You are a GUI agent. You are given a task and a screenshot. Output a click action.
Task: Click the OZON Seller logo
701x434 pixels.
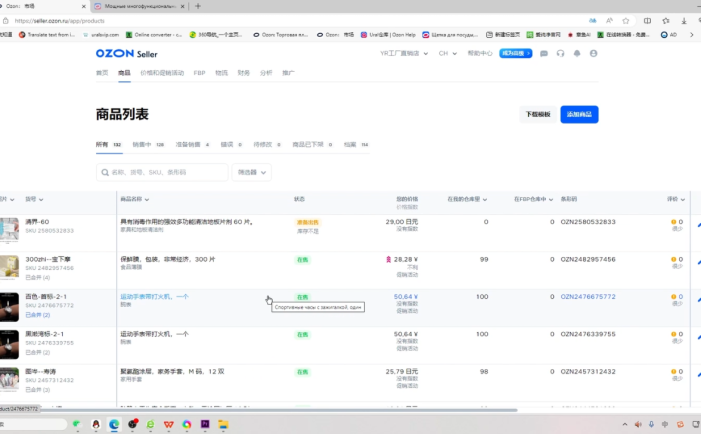(x=127, y=54)
